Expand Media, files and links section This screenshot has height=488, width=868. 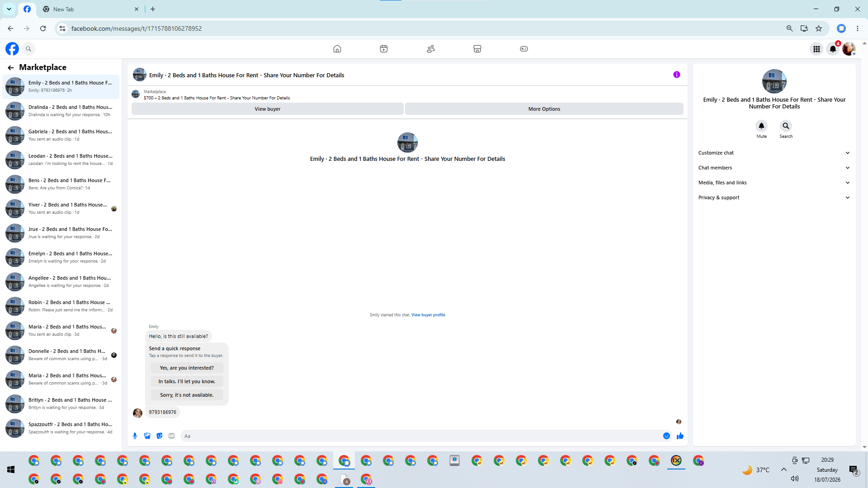(x=774, y=183)
